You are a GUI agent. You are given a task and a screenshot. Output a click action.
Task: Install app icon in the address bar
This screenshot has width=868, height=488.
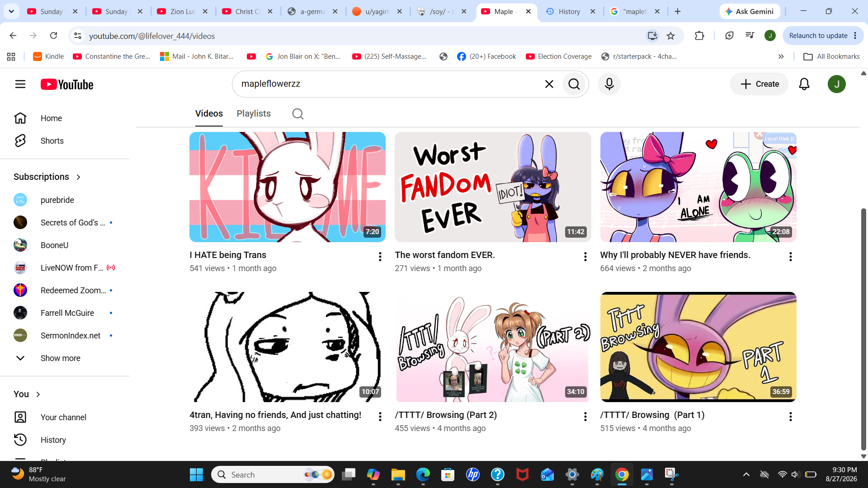[x=652, y=36]
